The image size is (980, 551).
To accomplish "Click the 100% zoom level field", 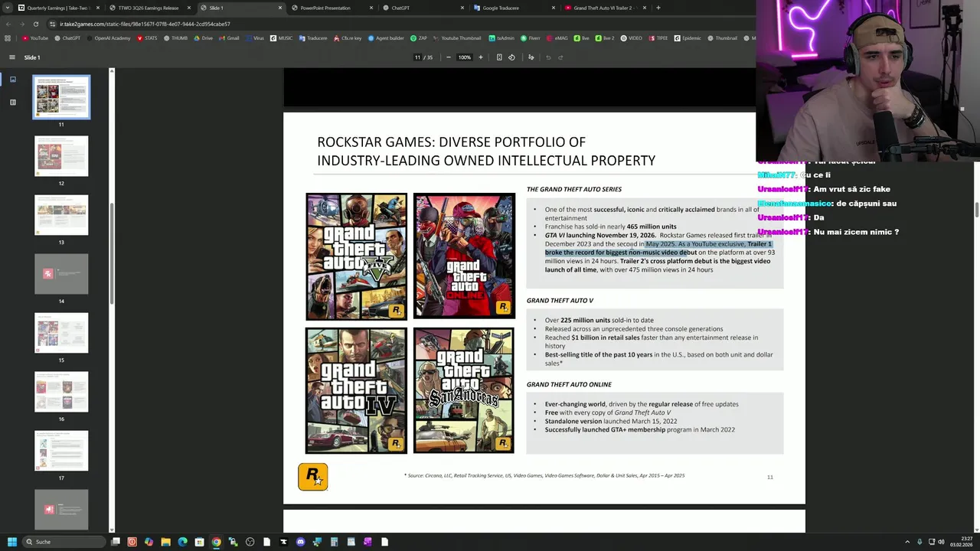I will tap(465, 57).
